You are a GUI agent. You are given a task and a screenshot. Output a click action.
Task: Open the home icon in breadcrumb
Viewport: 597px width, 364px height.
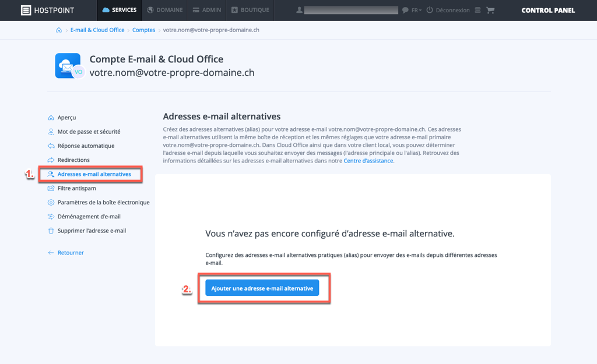coord(59,30)
